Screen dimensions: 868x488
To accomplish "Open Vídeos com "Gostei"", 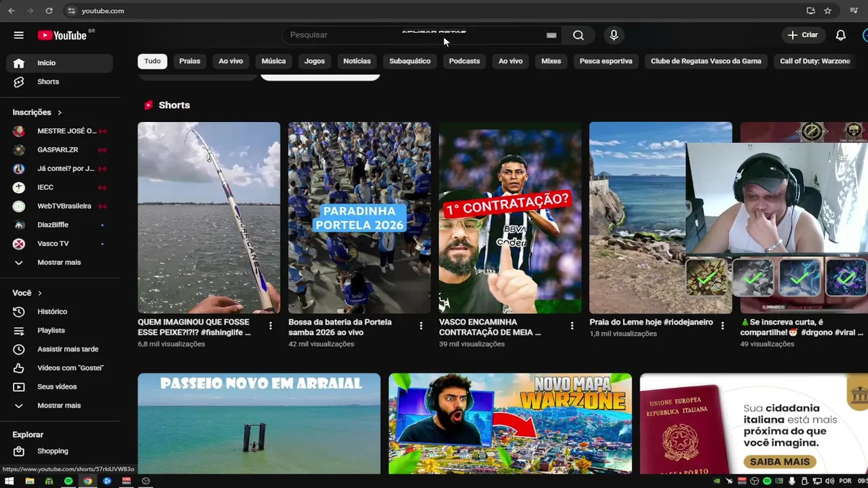I will tap(60, 368).
